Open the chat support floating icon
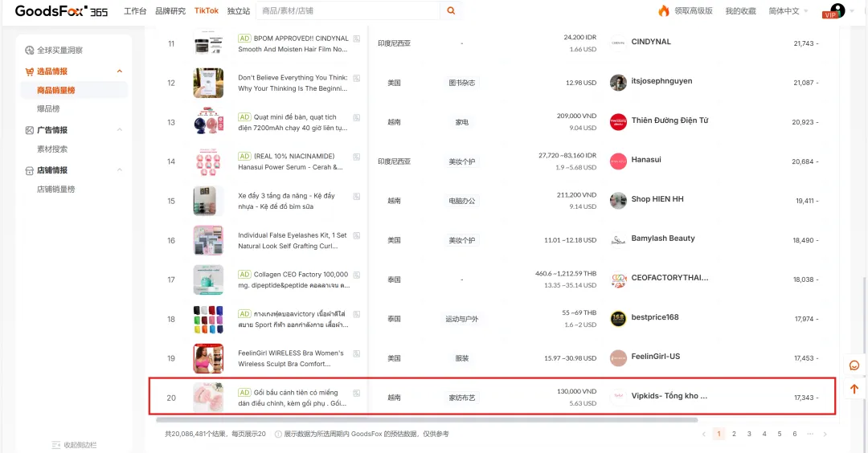 tap(854, 365)
